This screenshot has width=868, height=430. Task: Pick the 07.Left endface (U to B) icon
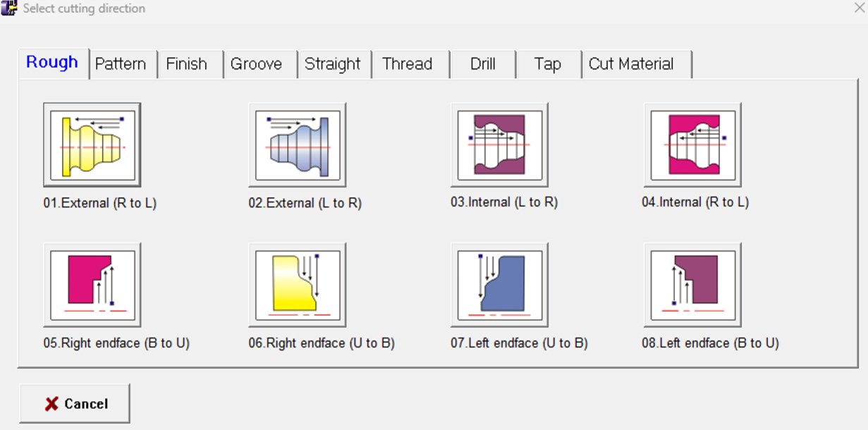point(500,285)
